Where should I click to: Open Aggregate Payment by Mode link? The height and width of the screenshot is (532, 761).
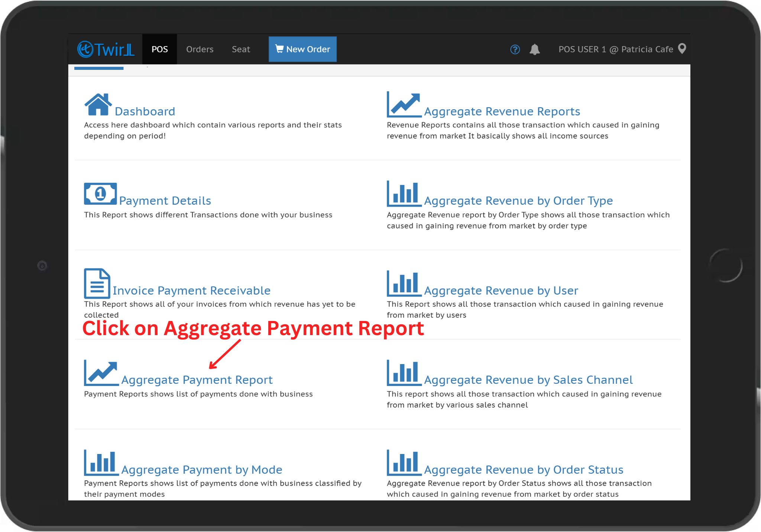[x=202, y=470]
